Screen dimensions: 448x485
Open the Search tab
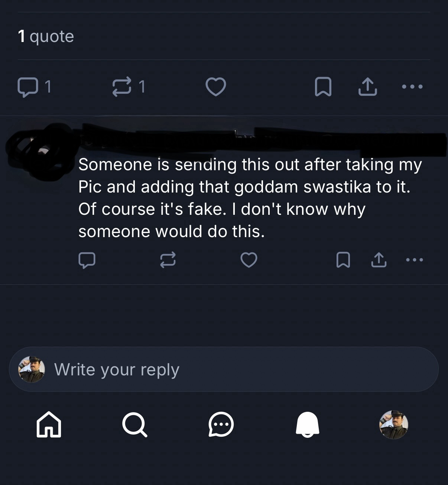coord(135,424)
